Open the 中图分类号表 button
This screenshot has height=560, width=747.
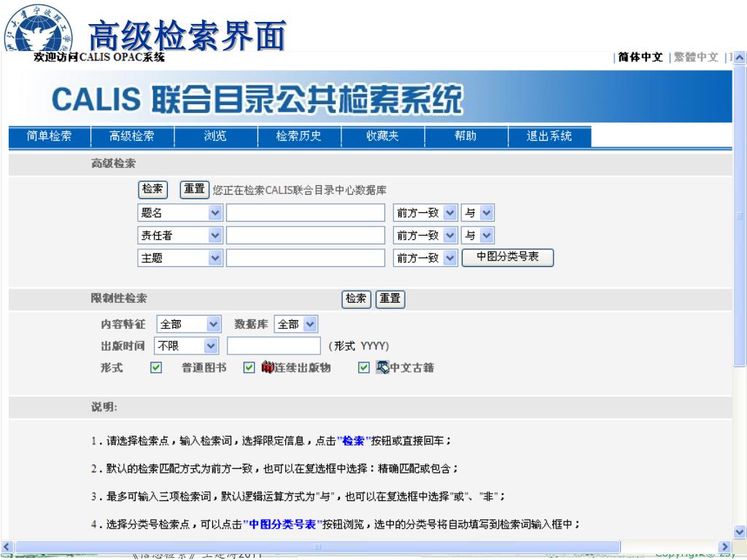pyautogui.click(x=508, y=257)
